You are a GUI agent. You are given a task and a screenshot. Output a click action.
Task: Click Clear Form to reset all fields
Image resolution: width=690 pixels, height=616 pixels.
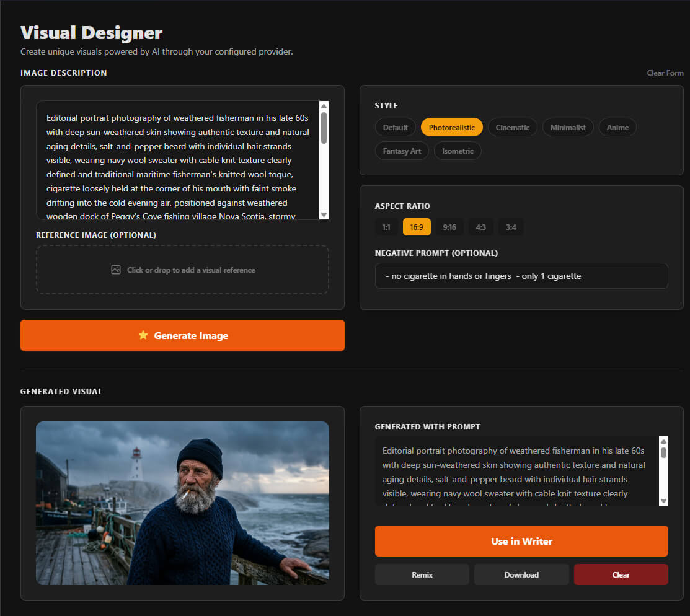pyautogui.click(x=665, y=73)
